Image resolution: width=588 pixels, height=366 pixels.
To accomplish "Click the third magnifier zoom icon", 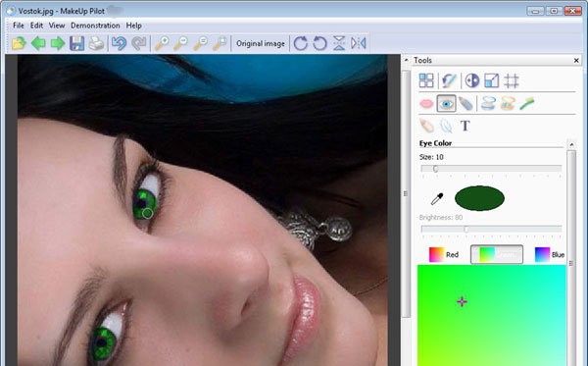I will coord(200,43).
